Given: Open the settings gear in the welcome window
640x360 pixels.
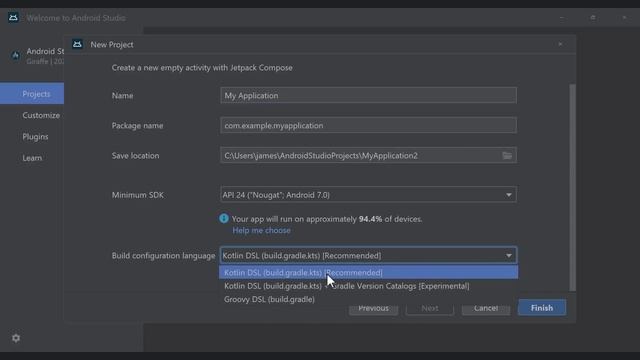Looking at the screenshot, I should point(16,338).
